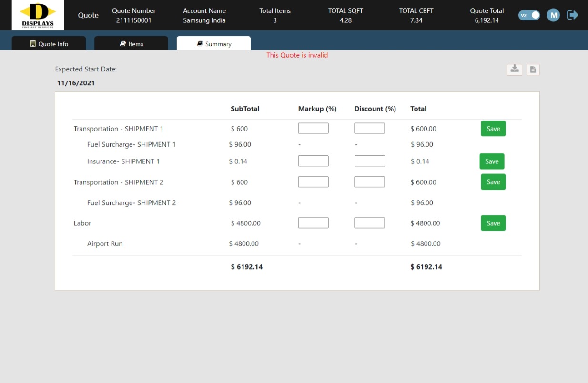The width and height of the screenshot is (588, 383).
Task: Click Markup field for Transportation SHIPMENT 2
Action: (x=313, y=182)
